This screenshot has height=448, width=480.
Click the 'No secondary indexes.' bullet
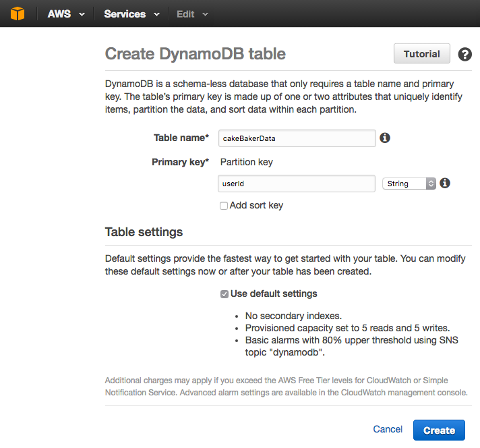(x=293, y=316)
